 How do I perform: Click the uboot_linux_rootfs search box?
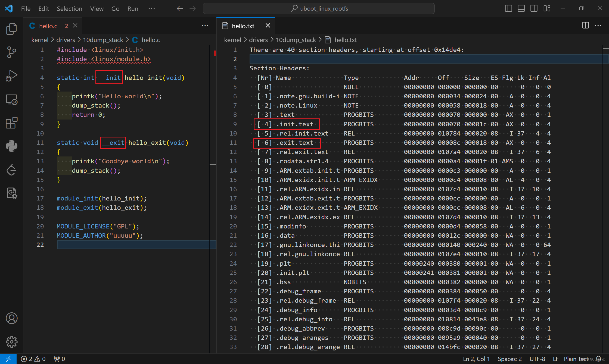(319, 8)
